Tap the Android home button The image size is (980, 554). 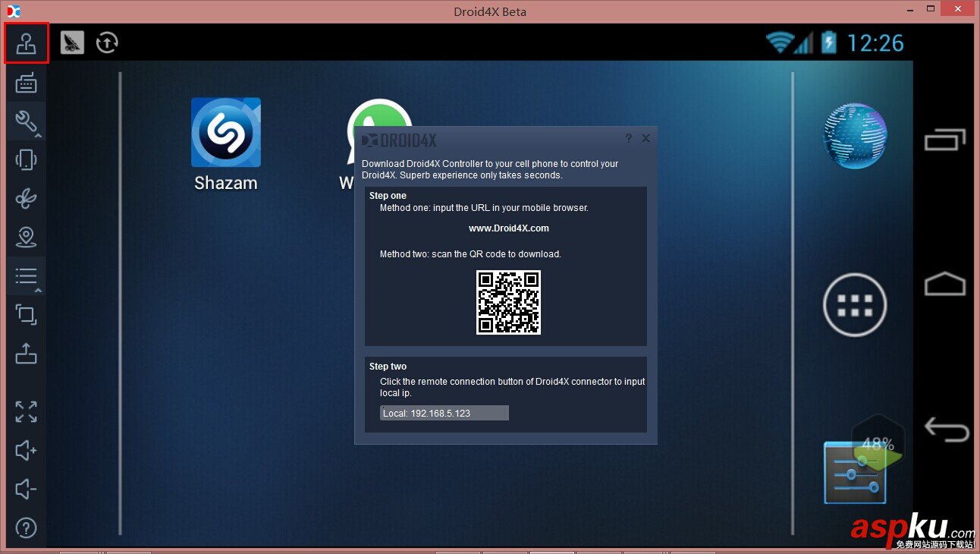point(945,284)
